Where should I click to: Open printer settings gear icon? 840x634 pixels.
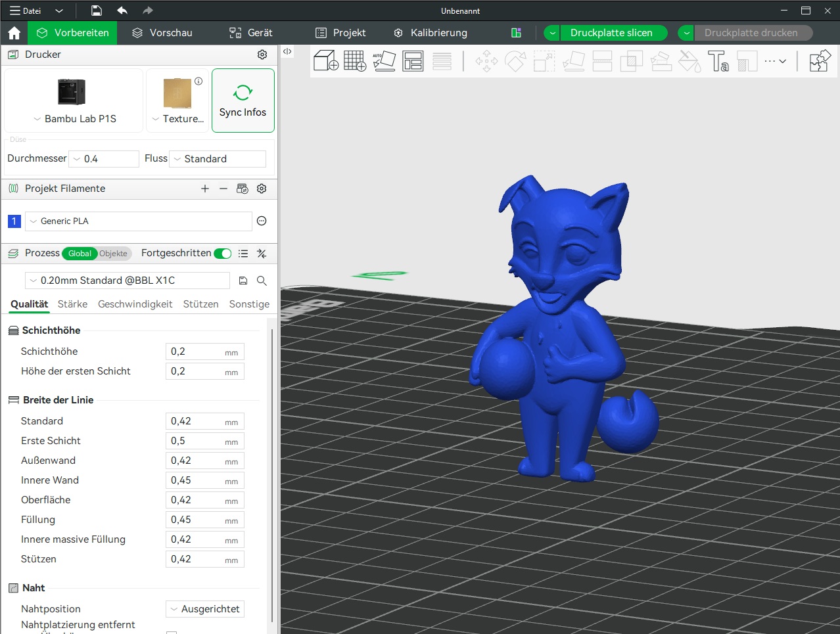[262, 55]
